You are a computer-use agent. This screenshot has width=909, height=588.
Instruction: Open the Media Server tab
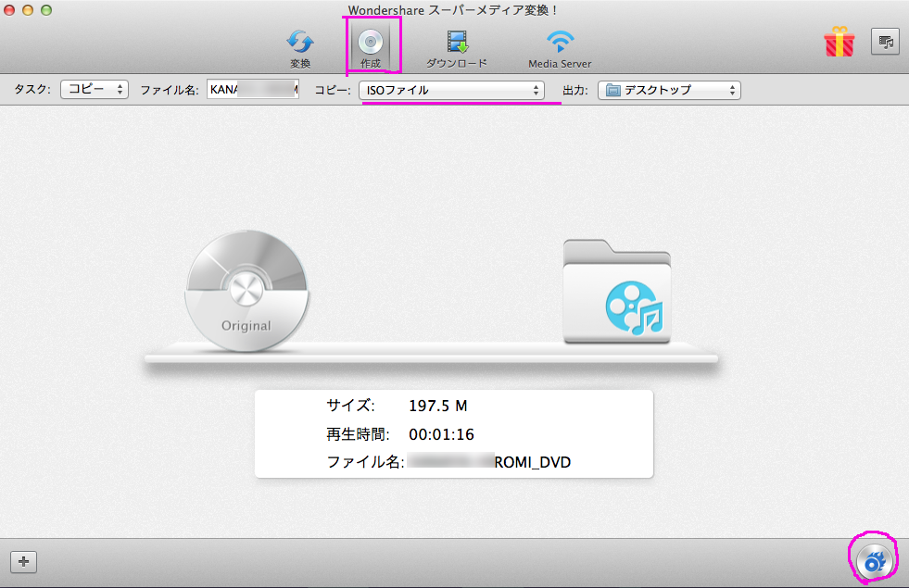[560, 49]
